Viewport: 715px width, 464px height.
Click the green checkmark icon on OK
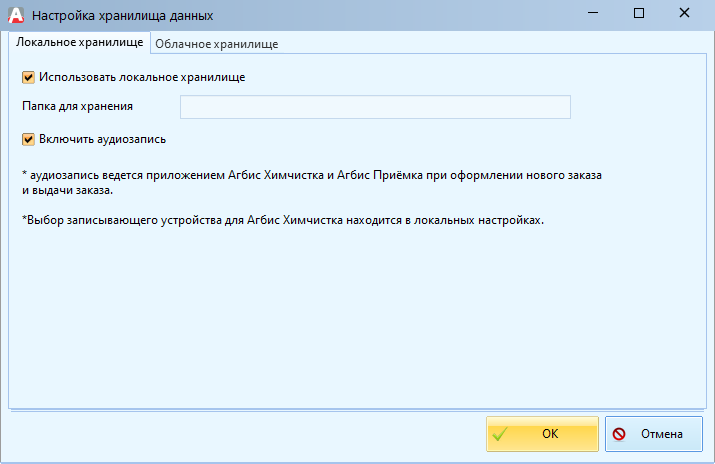502,434
